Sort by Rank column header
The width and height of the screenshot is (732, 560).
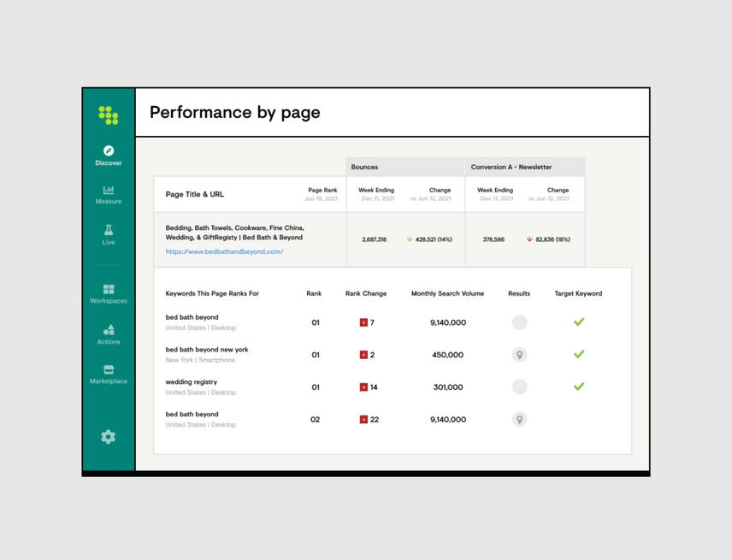(314, 293)
